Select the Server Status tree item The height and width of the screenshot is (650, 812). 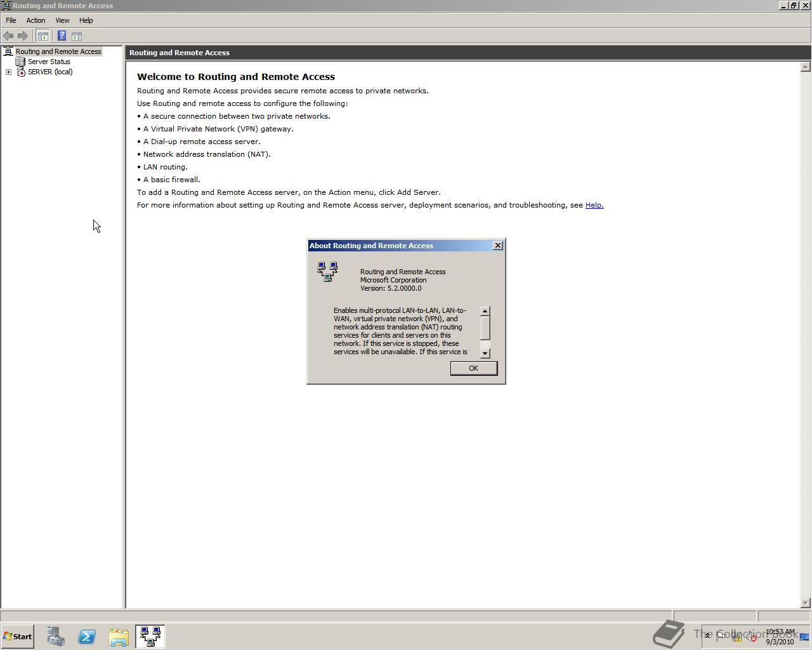pyautogui.click(x=49, y=62)
